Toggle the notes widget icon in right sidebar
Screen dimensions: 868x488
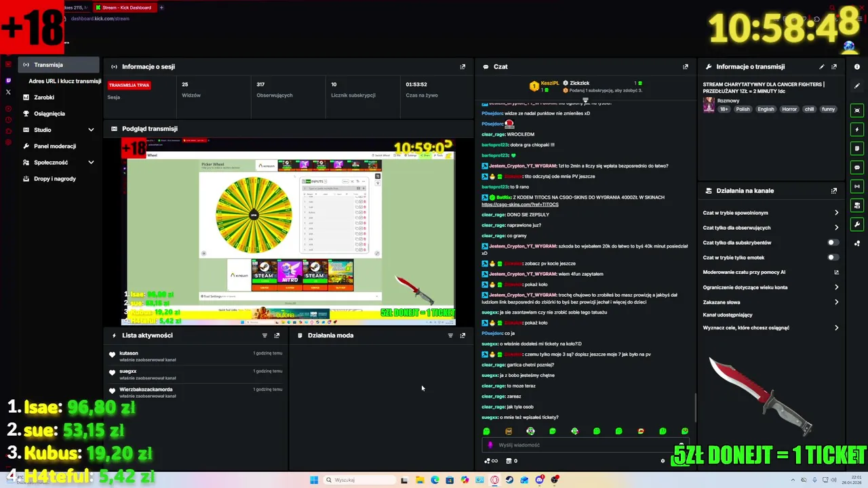[x=857, y=148]
